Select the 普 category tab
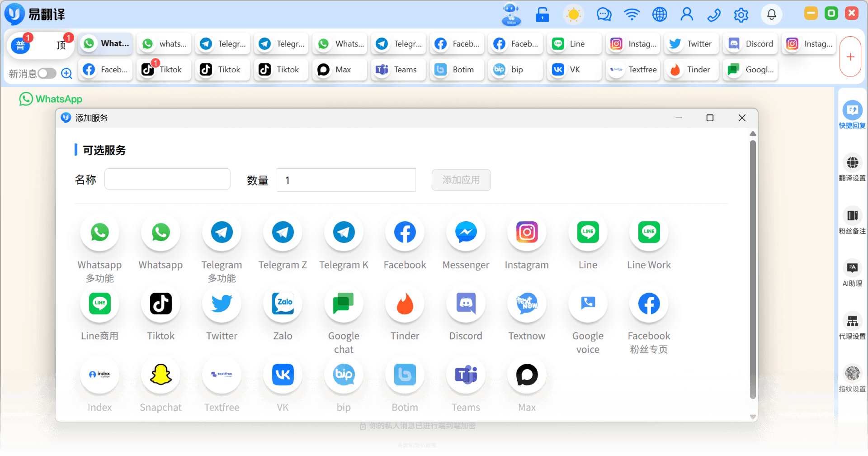The width and height of the screenshot is (868, 456). (x=20, y=45)
